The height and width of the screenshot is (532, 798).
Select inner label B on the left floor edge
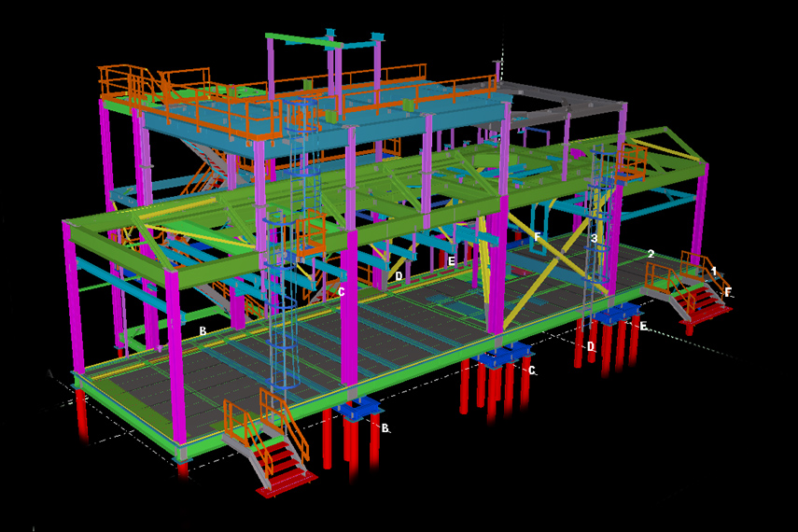pos(203,331)
